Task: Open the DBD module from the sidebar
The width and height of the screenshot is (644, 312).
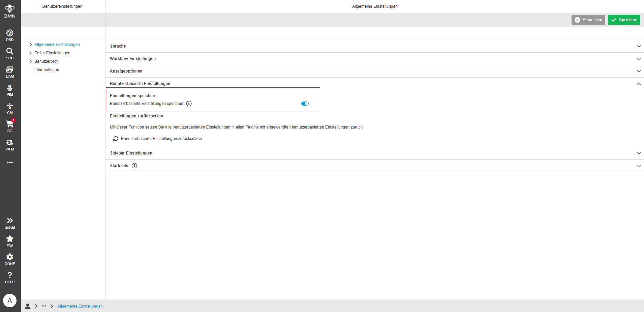Action: (x=9, y=35)
